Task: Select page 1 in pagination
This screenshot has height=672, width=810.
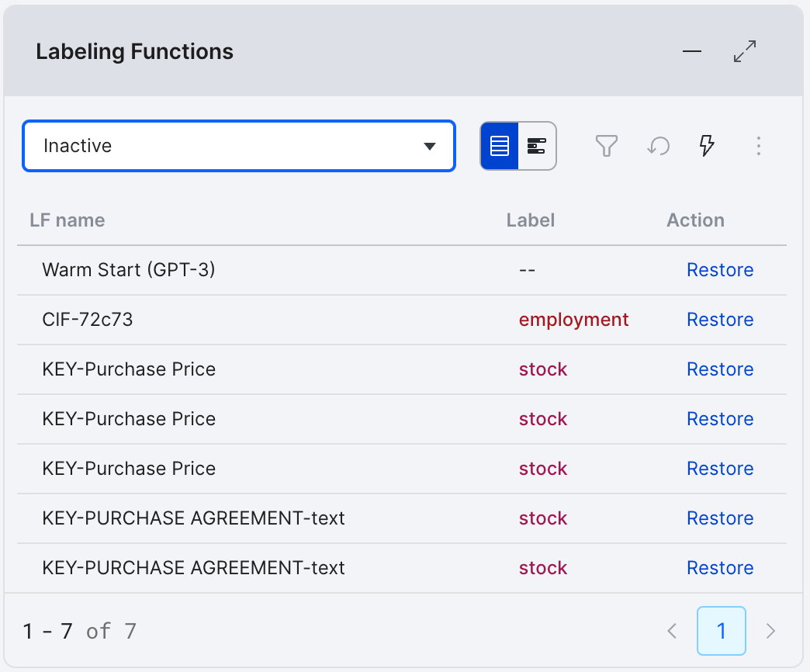Action: click(721, 631)
